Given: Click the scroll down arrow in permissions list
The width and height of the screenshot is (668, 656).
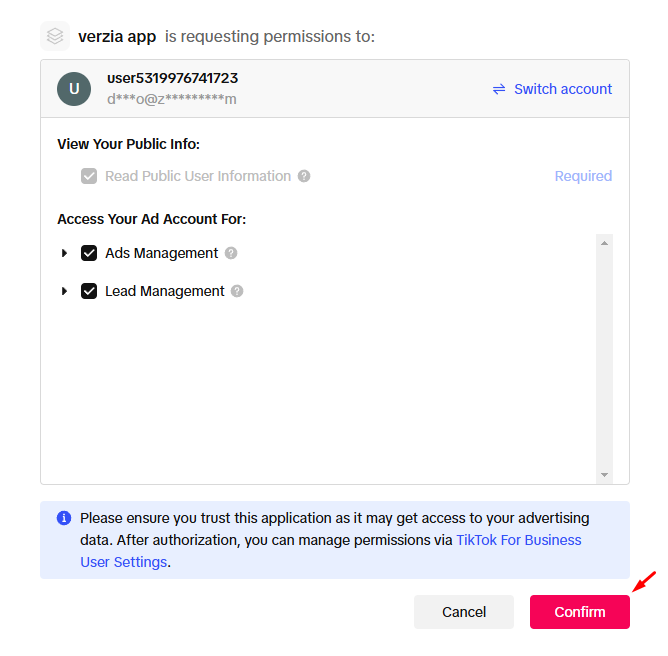Looking at the screenshot, I should (604, 474).
